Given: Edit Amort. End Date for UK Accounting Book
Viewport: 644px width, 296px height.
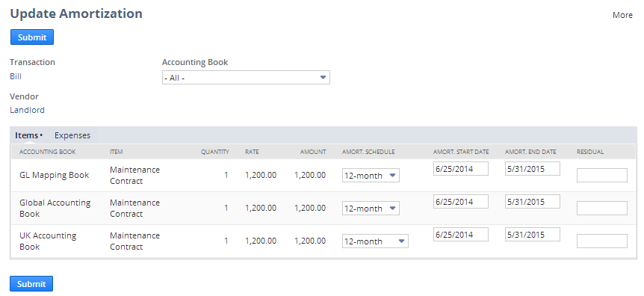Looking at the screenshot, I should (533, 235).
